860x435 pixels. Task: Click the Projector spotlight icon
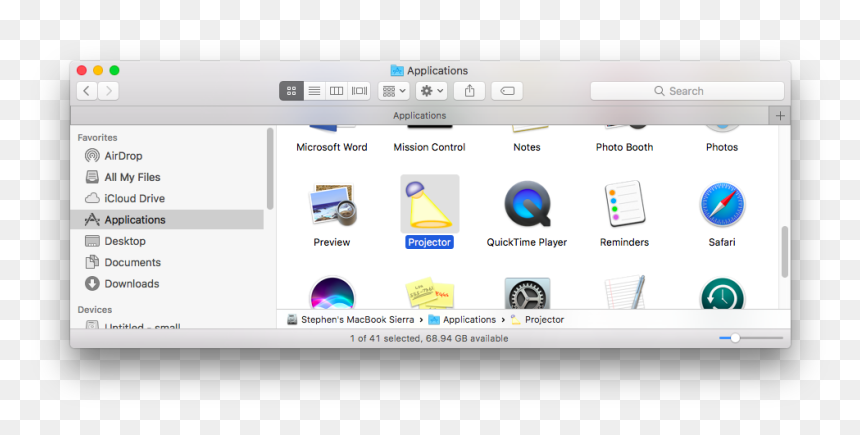pos(429,205)
